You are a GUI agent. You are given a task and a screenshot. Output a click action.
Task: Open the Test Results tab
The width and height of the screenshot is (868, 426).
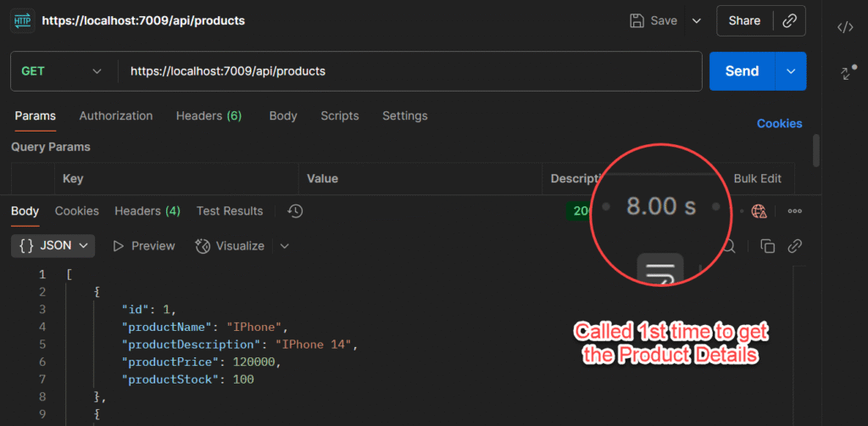click(x=230, y=211)
